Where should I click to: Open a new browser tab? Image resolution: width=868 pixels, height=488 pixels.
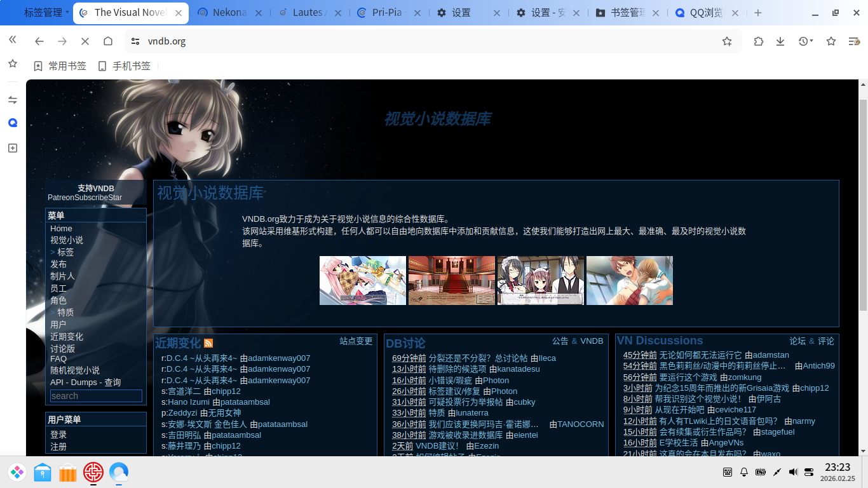click(758, 13)
